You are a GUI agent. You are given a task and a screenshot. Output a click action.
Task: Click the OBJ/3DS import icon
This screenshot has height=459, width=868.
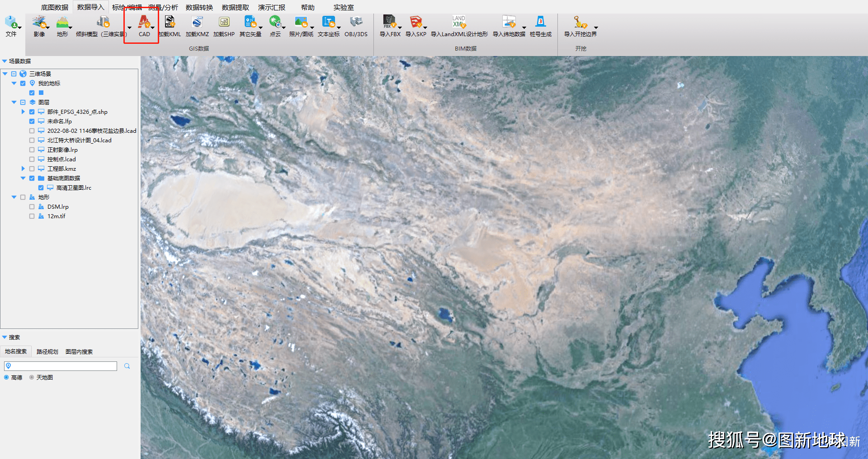tap(356, 22)
